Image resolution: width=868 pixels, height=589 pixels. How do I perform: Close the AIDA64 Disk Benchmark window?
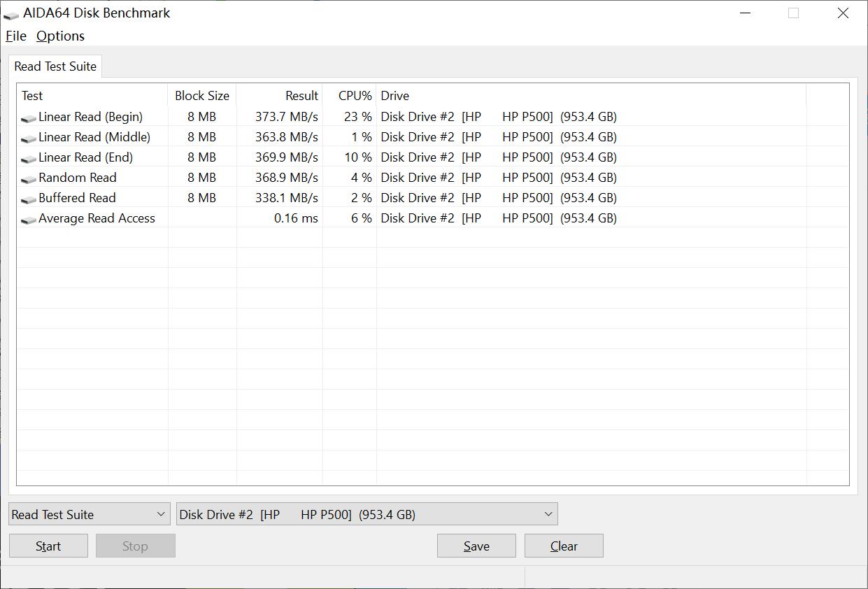click(843, 13)
